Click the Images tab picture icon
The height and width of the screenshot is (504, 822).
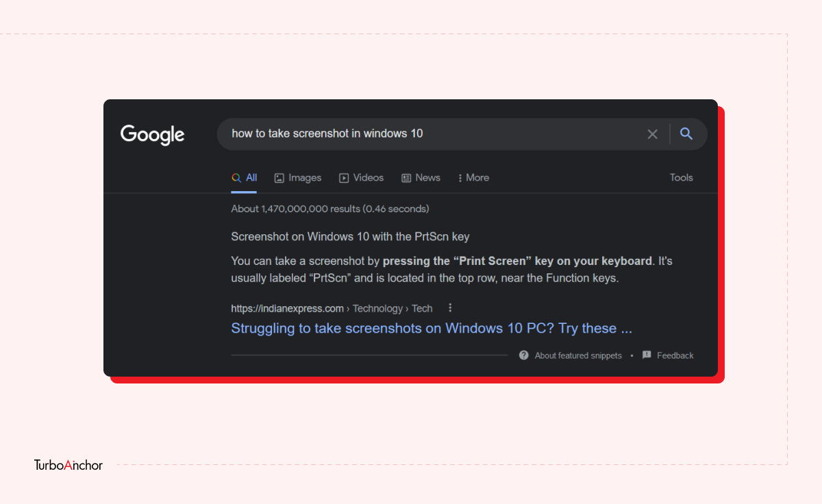(279, 178)
